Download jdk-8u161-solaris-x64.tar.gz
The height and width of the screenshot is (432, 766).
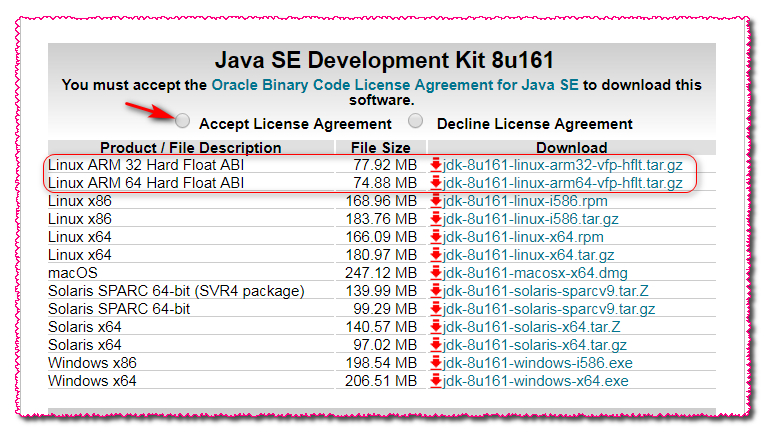[535, 346]
